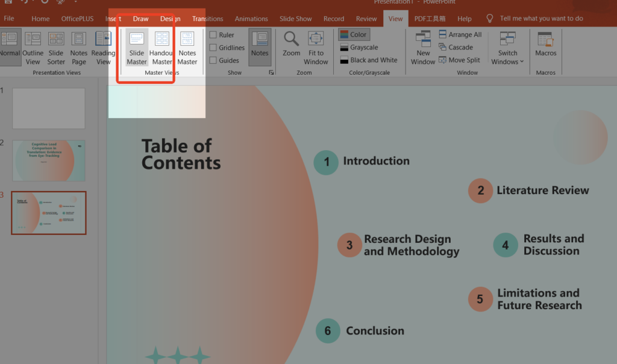617x364 pixels.
Task: Open the Show group dialog launcher
Action: tap(271, 72)
